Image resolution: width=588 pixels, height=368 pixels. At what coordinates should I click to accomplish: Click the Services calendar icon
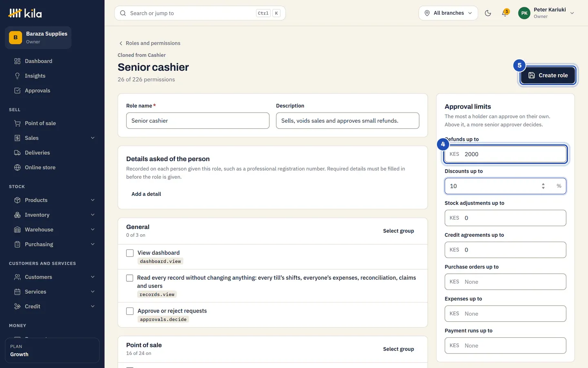pyautogui.click(x=17, y=292)
